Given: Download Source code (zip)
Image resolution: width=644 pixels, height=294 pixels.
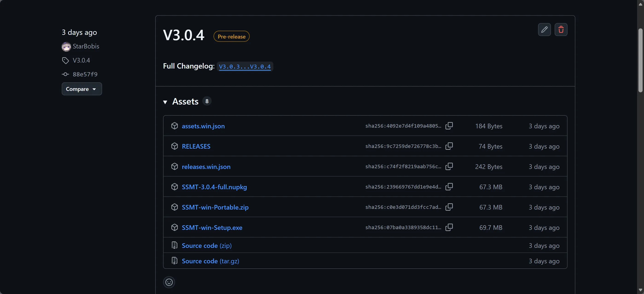Looking at the screenshot, I should tap(207, 245).
